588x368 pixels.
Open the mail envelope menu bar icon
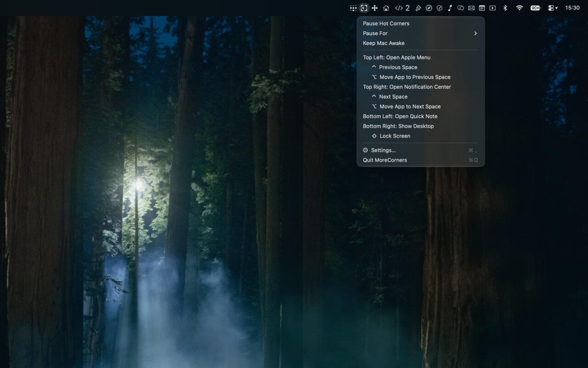coord(471,8)
